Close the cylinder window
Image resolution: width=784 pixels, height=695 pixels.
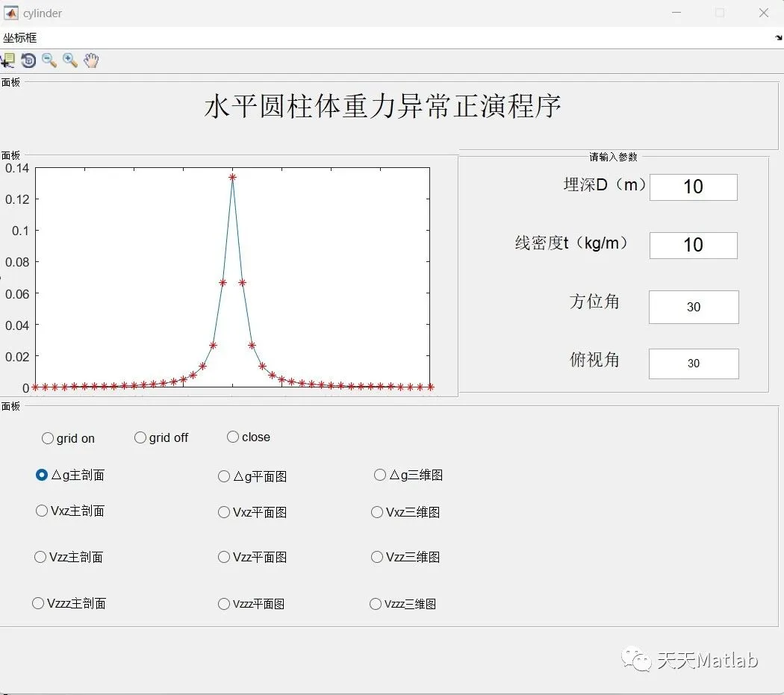coord(764,13)
